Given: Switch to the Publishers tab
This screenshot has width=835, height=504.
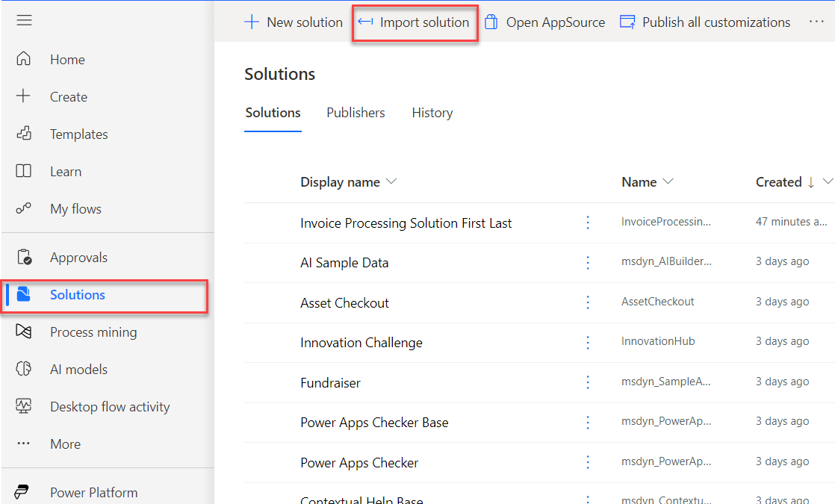Looking at the screenshot, I should 356,112.
